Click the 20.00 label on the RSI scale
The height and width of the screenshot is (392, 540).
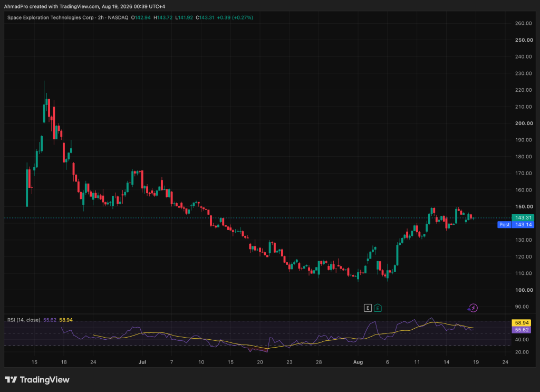tap(522, 352)
